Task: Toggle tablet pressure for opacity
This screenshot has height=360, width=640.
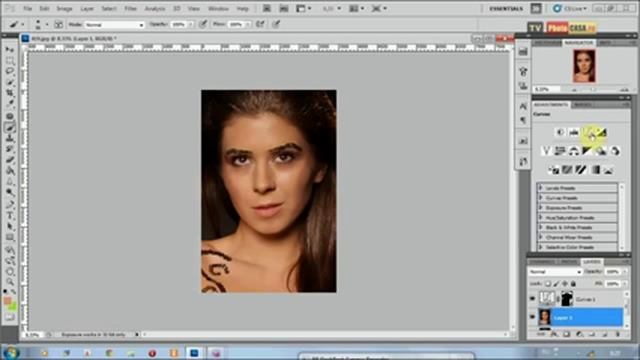Action: tap(203, 24)
